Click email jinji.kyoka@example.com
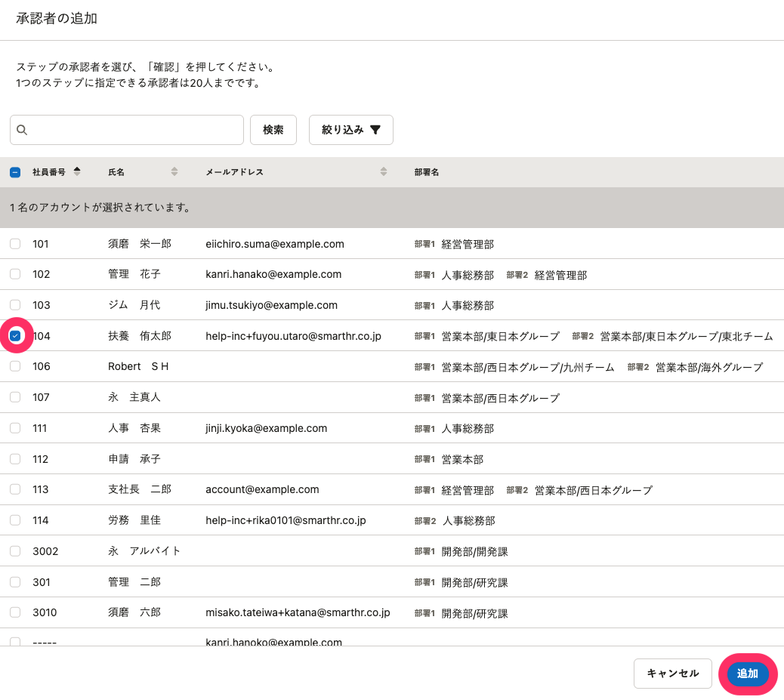784x700 pixels. [x=267, y=428]
